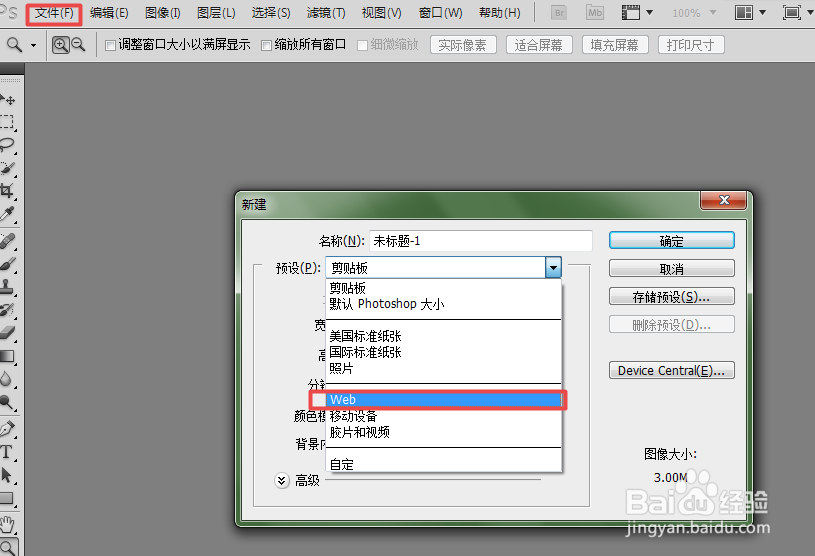Select the Hand tool

[7, 525]
